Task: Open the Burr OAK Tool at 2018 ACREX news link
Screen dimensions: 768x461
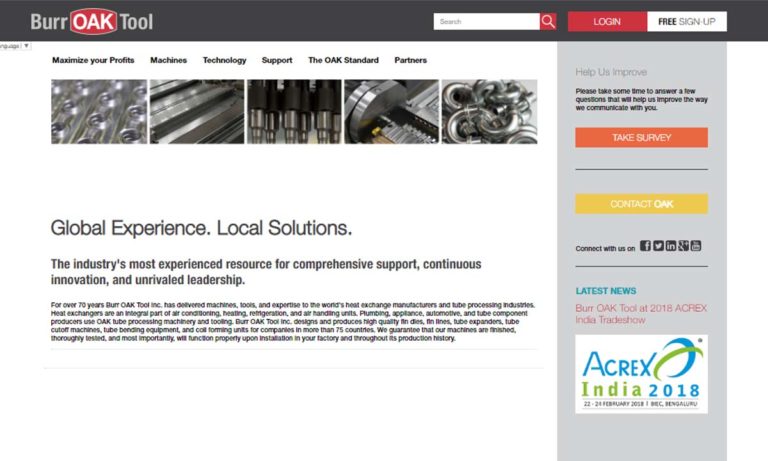Action: point(641,314)
